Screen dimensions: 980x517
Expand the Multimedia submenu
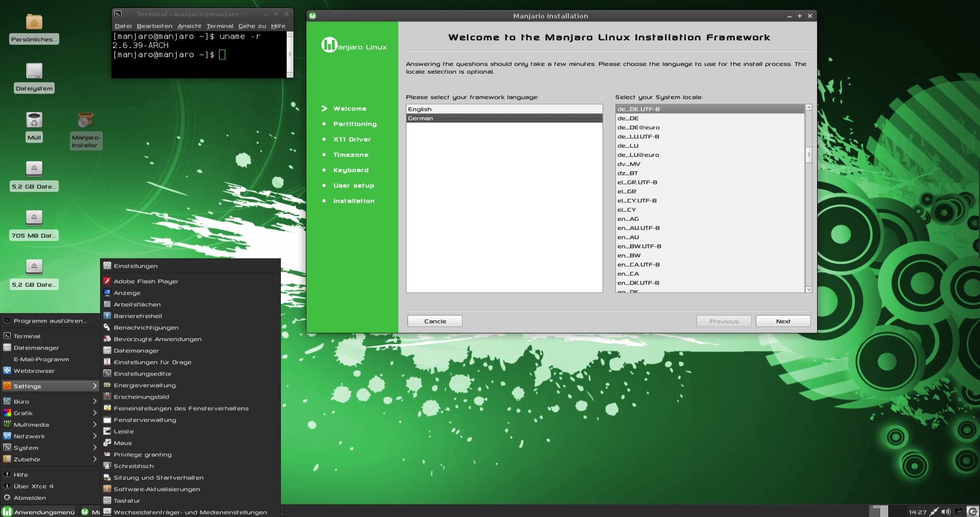click(x=50, y=425)
